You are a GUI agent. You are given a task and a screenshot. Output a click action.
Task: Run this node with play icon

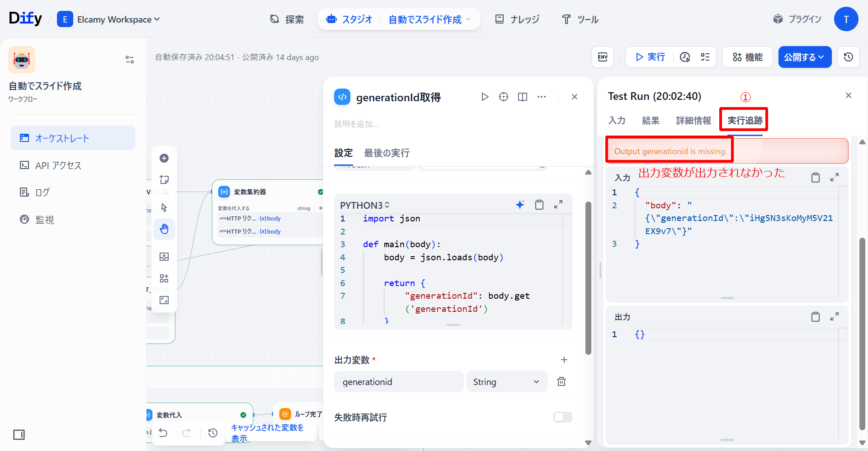[485, 97]
